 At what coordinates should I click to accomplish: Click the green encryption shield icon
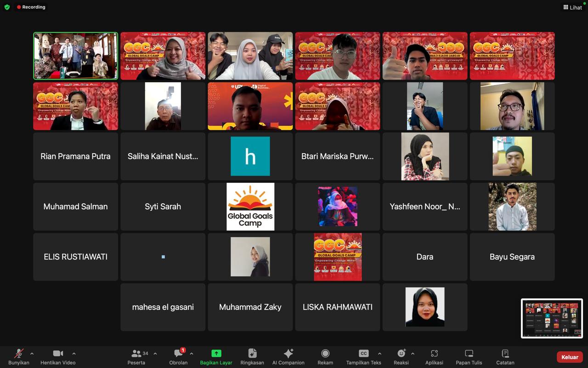click(7, 7)
